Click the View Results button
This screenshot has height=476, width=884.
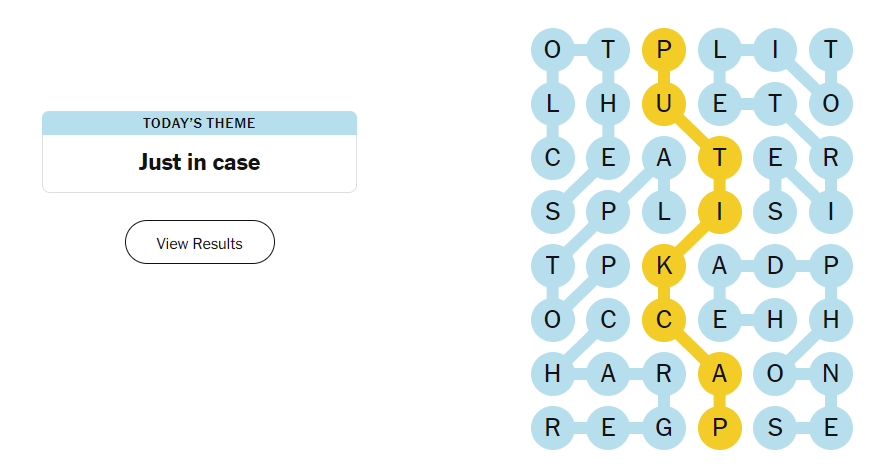tap(199, 243)
